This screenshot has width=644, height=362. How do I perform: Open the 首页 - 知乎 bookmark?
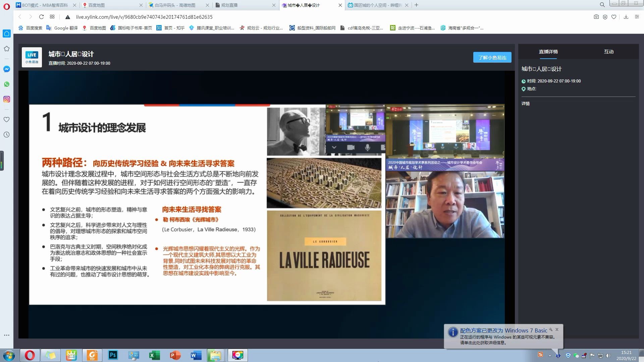pos(170,28)
